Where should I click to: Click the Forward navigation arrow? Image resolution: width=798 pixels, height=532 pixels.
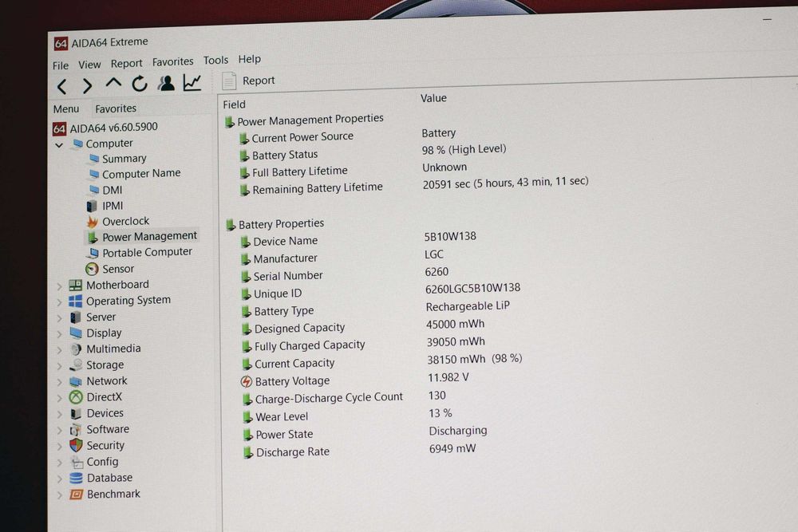click(x=87, y=85)
